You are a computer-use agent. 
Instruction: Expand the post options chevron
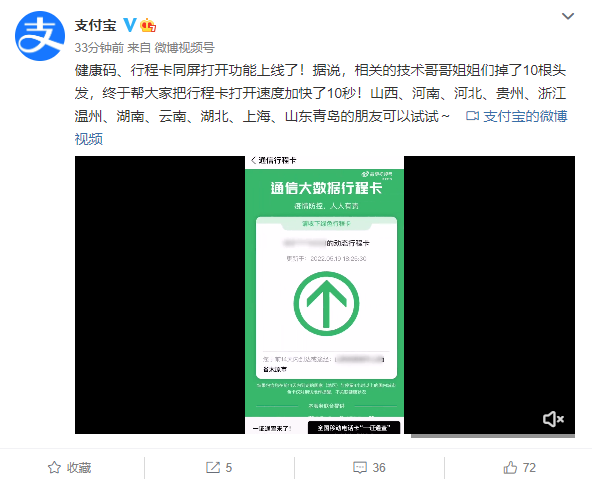click(x=568, y=16)
